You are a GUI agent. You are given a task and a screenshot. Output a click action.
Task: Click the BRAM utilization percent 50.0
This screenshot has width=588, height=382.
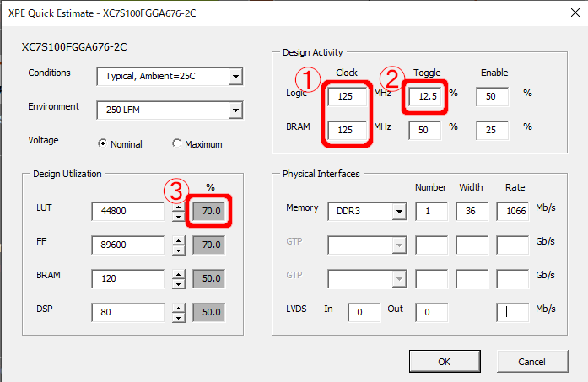[209, 278]
